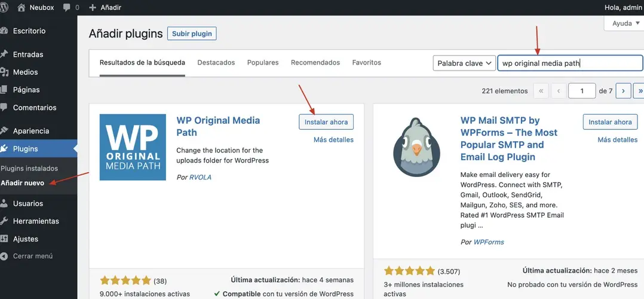Click the 221 elementos count text
Viewport: 644px width, 299px height.
pyautogui.click(x=505, y=91)
